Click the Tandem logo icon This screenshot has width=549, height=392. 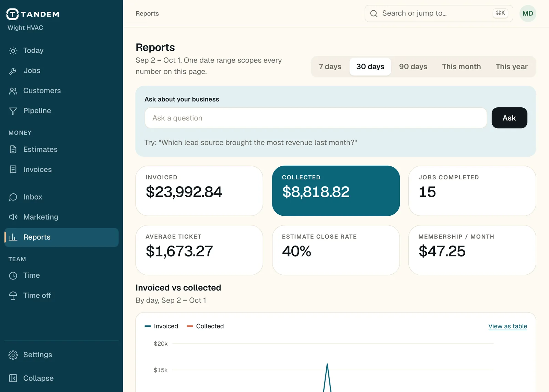(12, 14)
